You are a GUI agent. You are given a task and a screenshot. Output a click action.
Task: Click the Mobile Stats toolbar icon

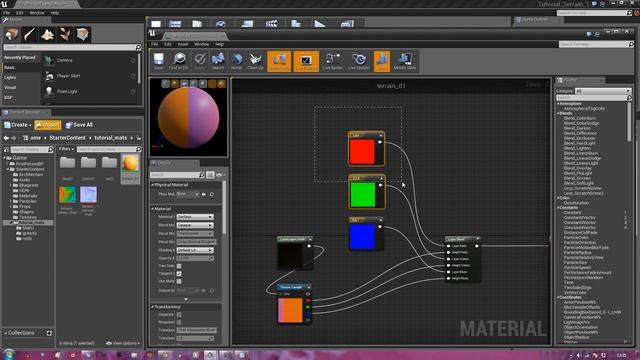tap(405, 61)
